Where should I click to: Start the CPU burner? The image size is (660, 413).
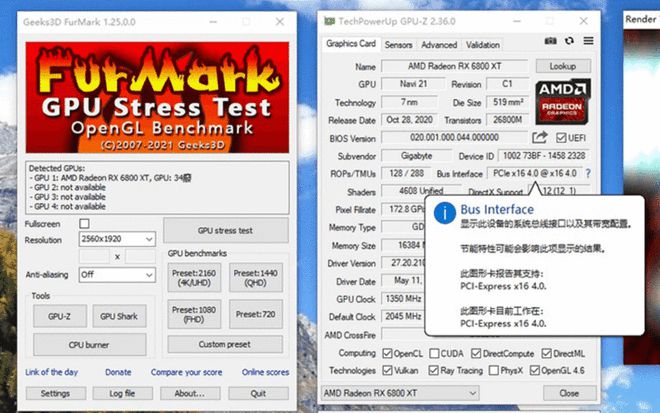(x=89, y=345)
